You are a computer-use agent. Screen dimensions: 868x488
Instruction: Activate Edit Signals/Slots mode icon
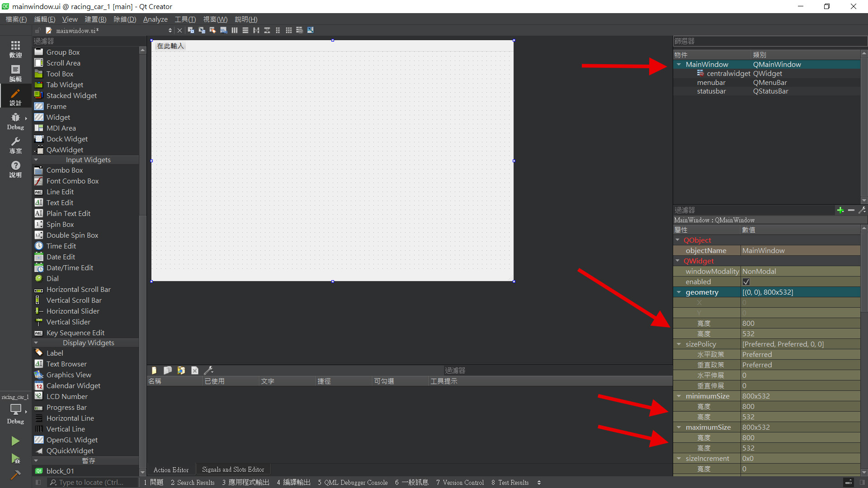[x=202, y=30]
